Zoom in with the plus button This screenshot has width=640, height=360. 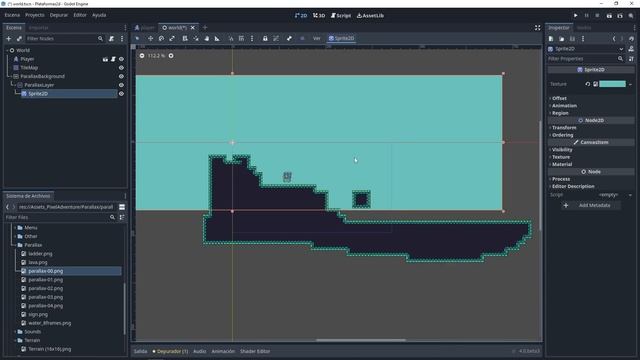(171, 56)
